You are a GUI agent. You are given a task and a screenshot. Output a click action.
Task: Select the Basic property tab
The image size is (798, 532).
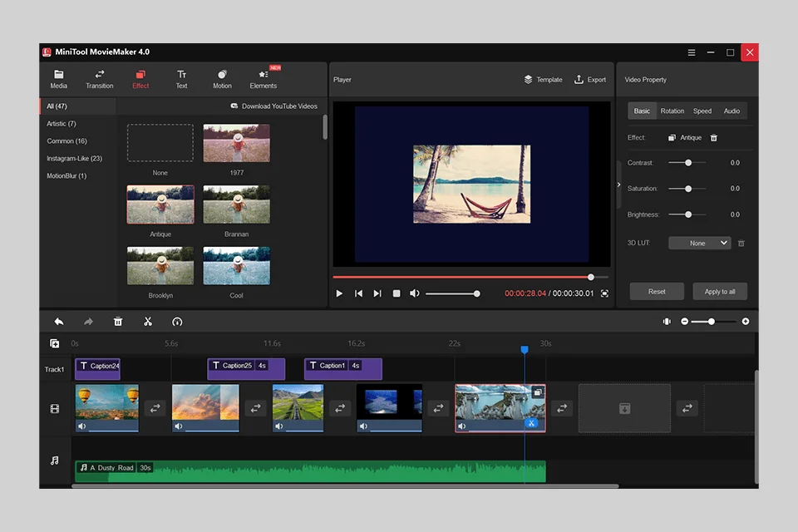tap(642, 111)
